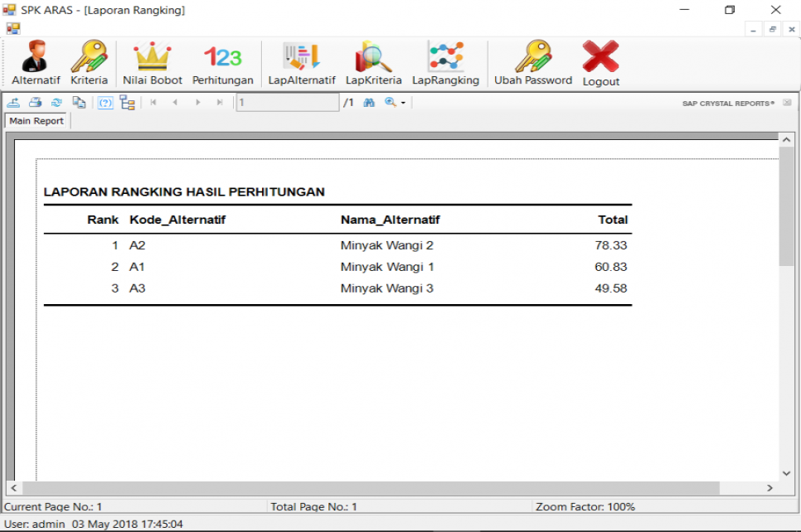Refresh the Crystal report data
This screenshot has width=801, height=532.
(x=57, y=103)
